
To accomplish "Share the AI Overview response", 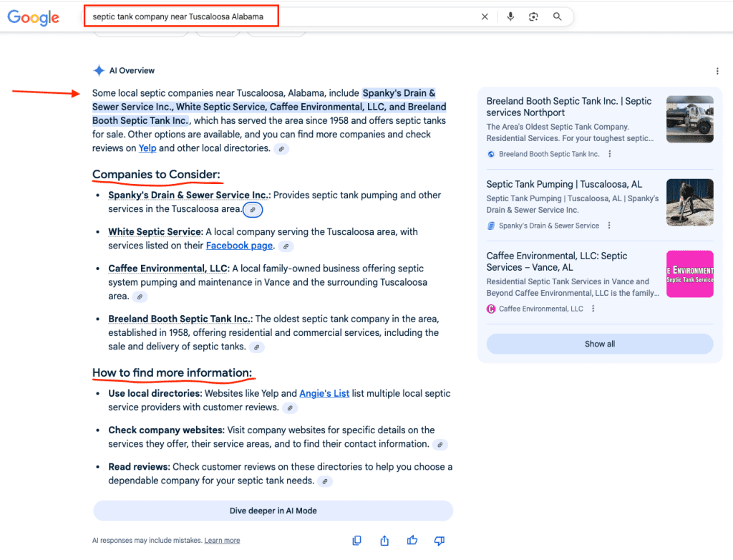I will [x=384, y=541].
